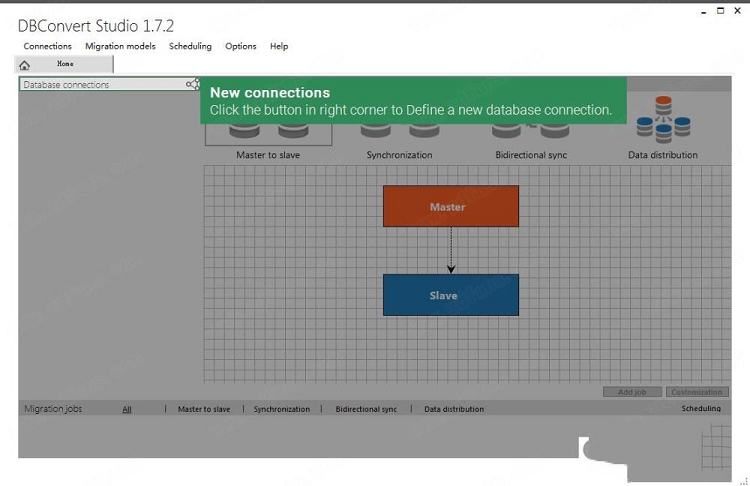Click the Scheduling label in jobs panel
750x486 pixels.
pyautogui.click(x=701, y=409)
